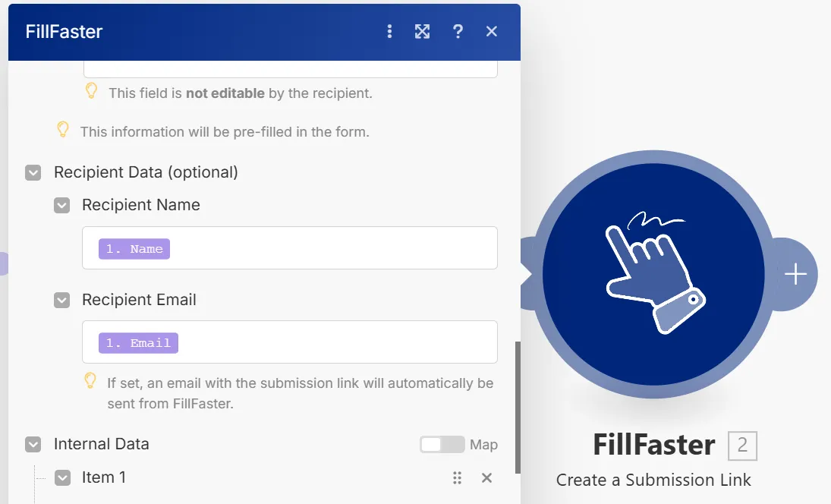The width and height of the screenshot is (831, 504).
Task: Remove Item 1 using its X icon
Action: [x=486, y=478]
